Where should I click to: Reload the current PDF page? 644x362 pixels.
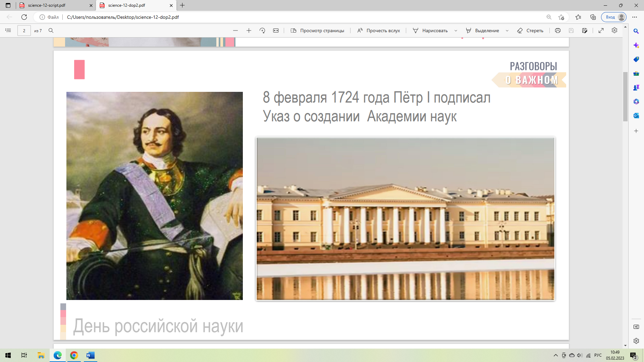coord(24,17)
